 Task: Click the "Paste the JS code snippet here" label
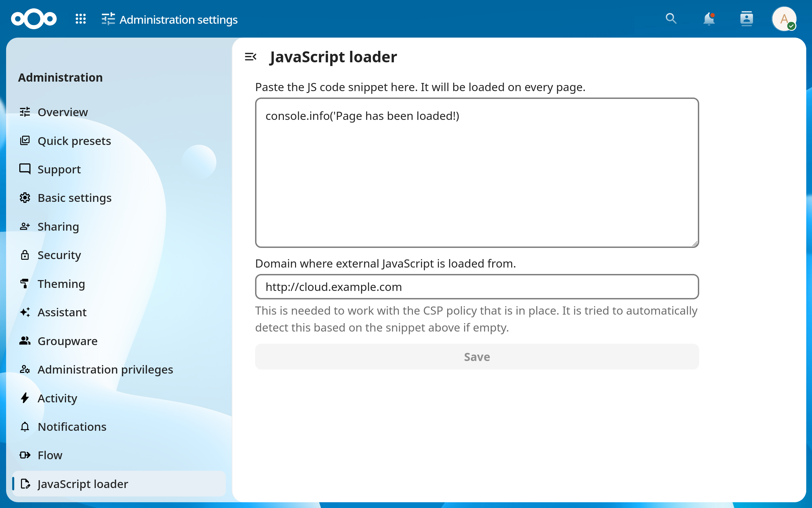[x=420, y=87]
